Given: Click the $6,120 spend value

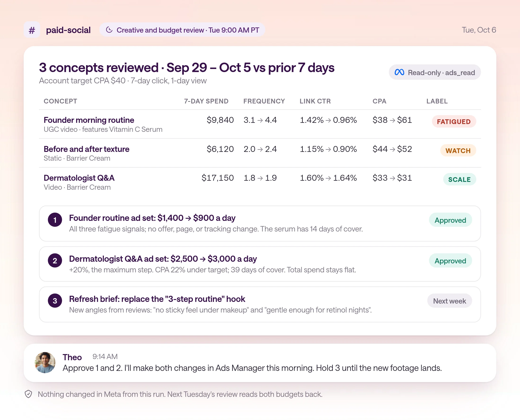Looking at the screenshot, I should (x=220, y=149).
